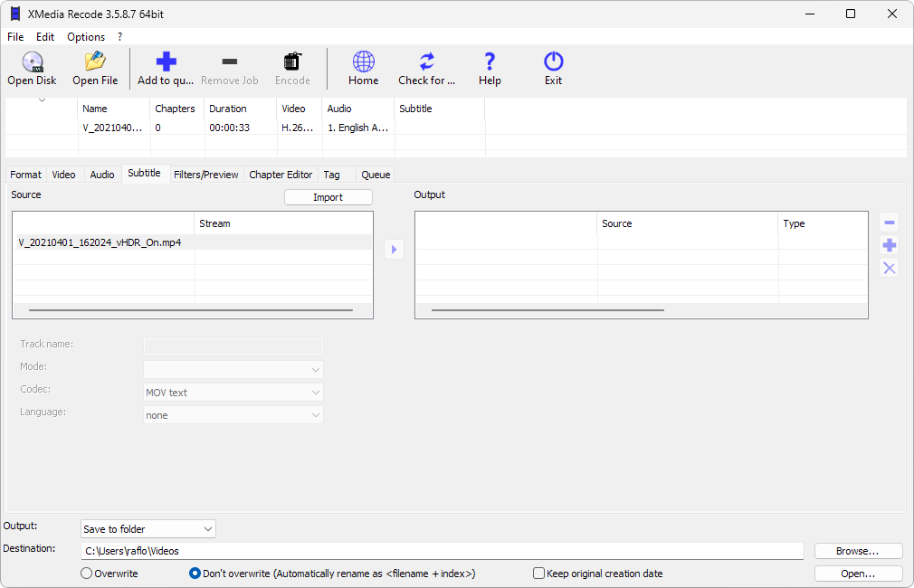Click the blue plus add subtitle icon
This screenshot has height=588, width=914.
coord(889,245)
